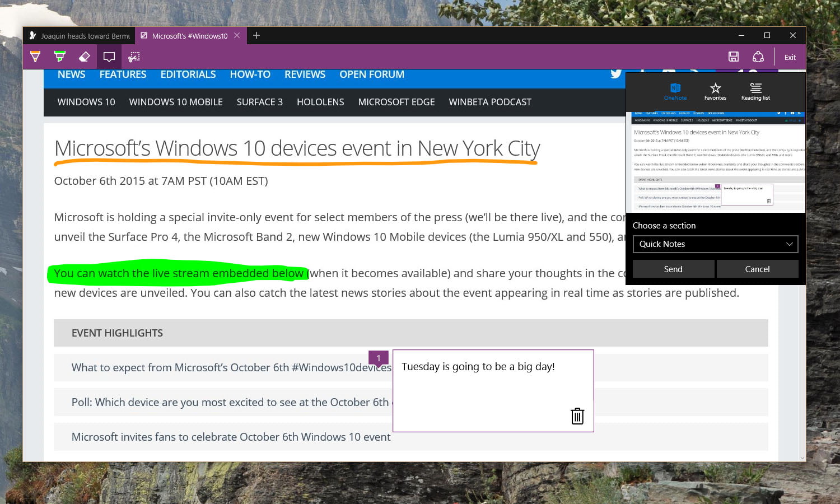Screen dimensions: 840x504
Task: Activate the Add typed note tool
Action: (x=109, y=57)
